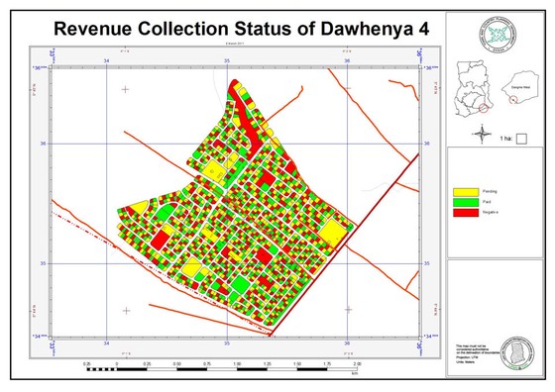Click the Negative legend label
555x392 pixels.
click(x=491, y=212)
